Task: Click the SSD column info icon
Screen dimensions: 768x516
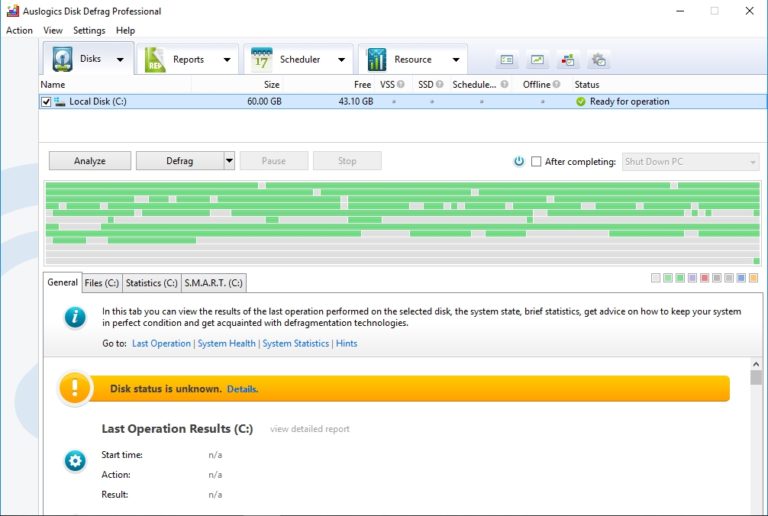Action: [x=439, y=84]
